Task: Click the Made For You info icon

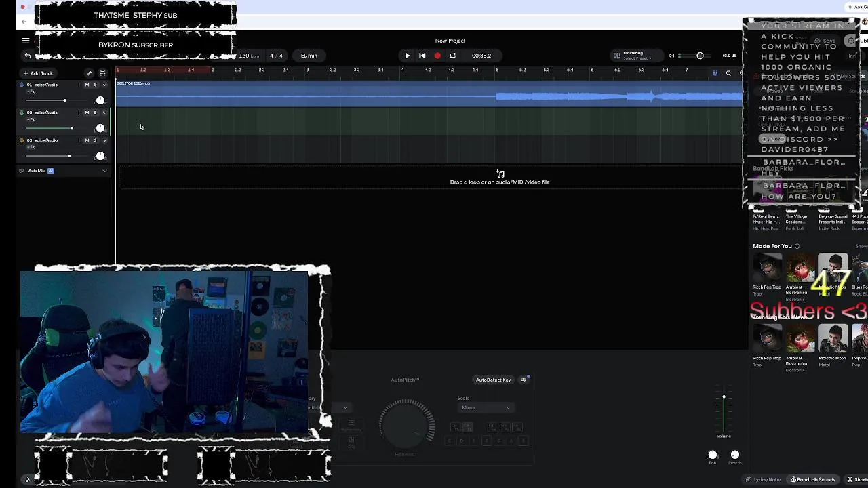Action: coord(797,246)
